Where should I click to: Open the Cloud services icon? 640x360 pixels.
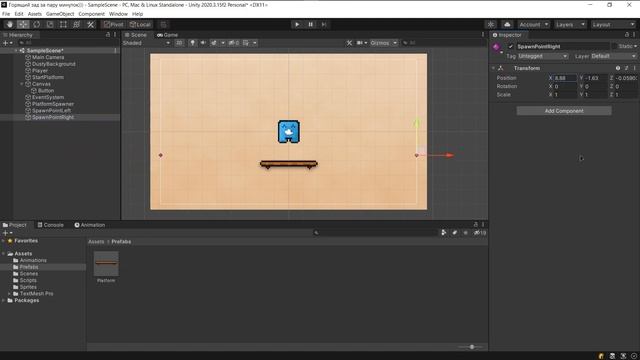507,24
